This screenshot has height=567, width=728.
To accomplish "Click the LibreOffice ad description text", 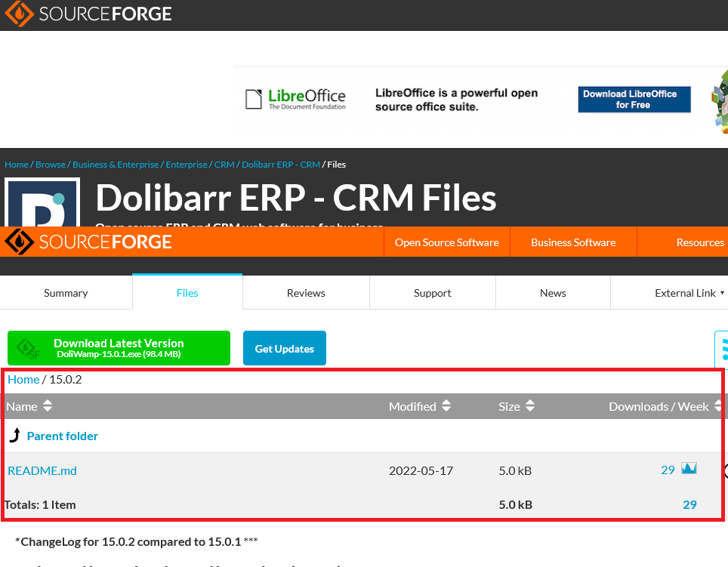I will [456, 100].
